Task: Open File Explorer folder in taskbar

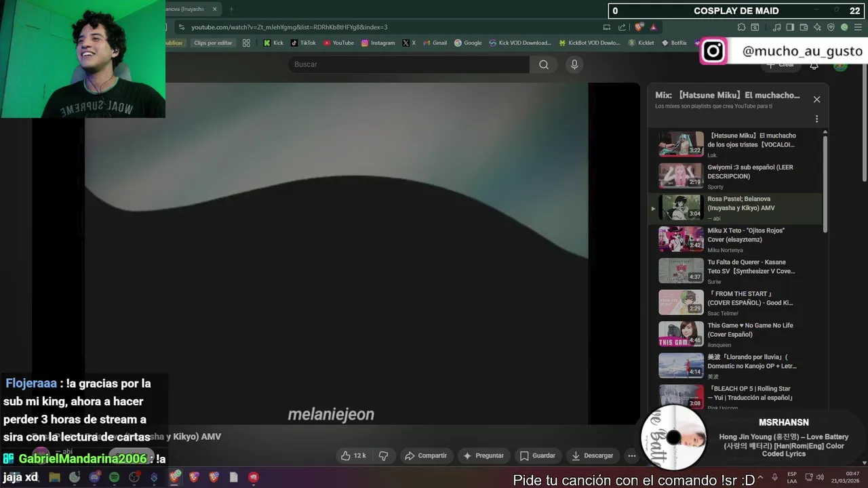Action: [x=54, y=477]
